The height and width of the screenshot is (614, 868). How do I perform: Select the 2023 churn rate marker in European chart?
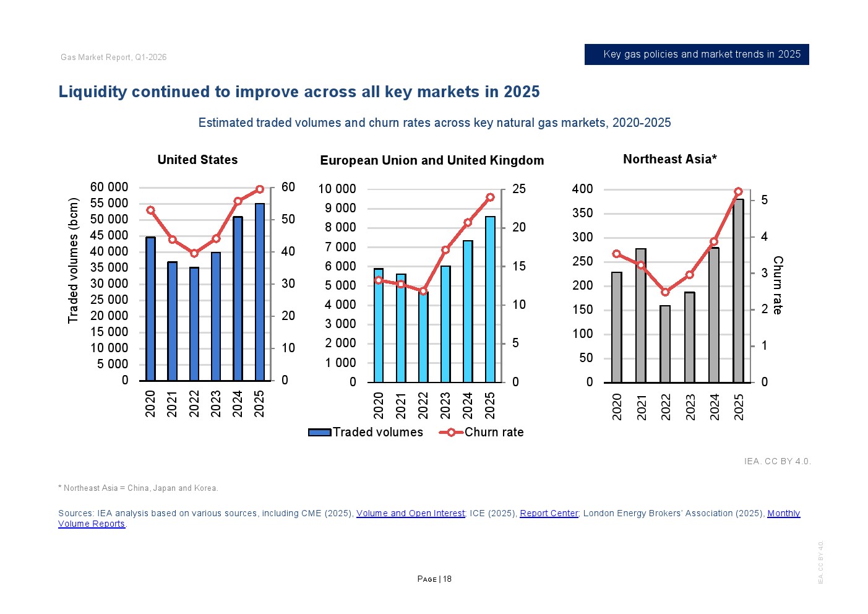click(445, 250)
